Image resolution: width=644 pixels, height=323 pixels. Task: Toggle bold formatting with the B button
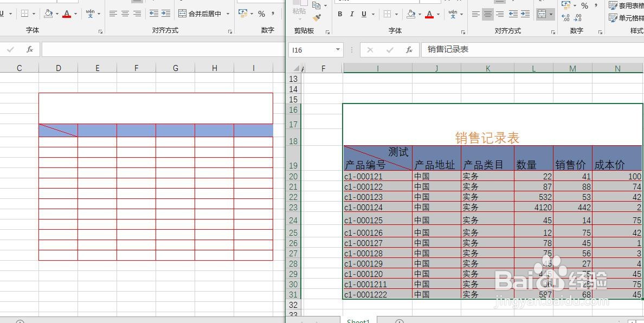coord(340,14)
